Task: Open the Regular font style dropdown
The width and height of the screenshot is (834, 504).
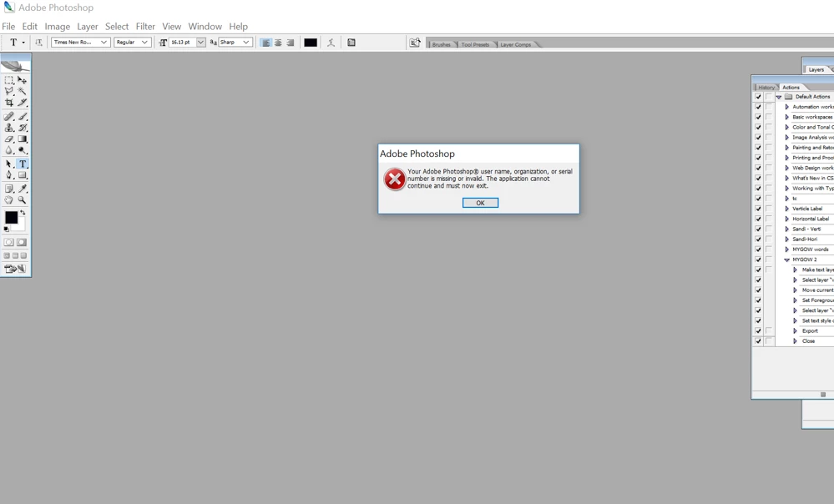Action: 133,43
